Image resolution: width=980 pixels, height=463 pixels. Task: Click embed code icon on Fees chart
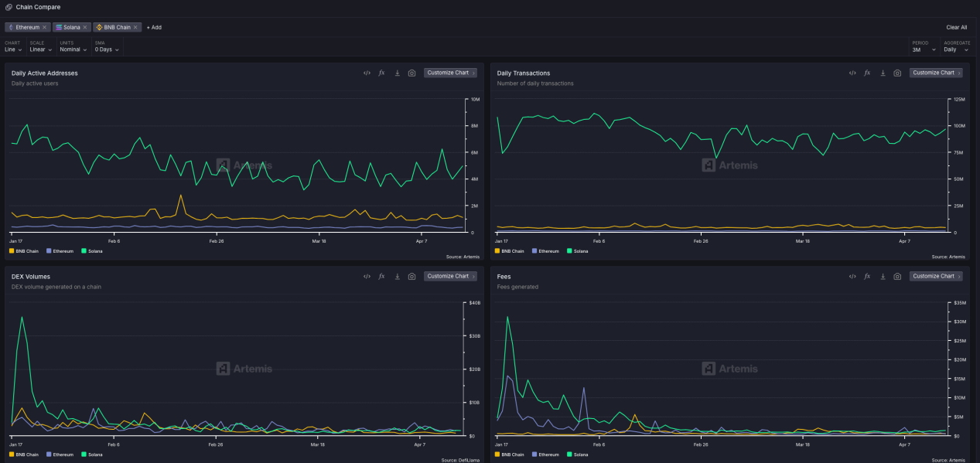pyautogui.click(x=852, y=276)
